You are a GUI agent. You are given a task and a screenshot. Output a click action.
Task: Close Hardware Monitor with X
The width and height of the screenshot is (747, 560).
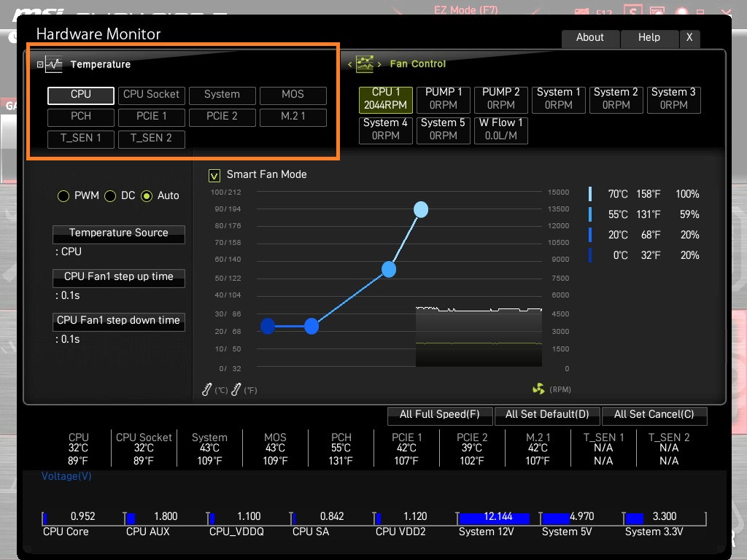point(689,38)
